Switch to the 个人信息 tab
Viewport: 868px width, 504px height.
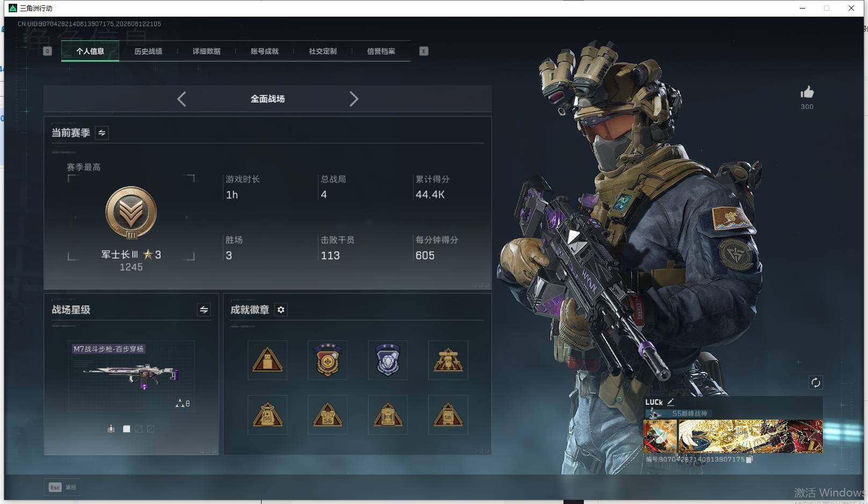90,51
